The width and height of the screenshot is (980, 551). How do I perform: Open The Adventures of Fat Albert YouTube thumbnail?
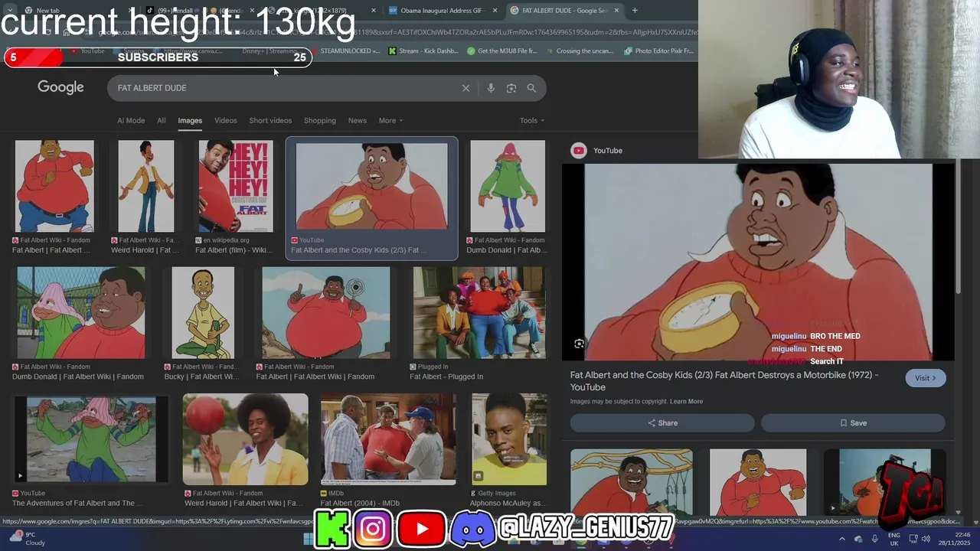(x=90, y=439)
